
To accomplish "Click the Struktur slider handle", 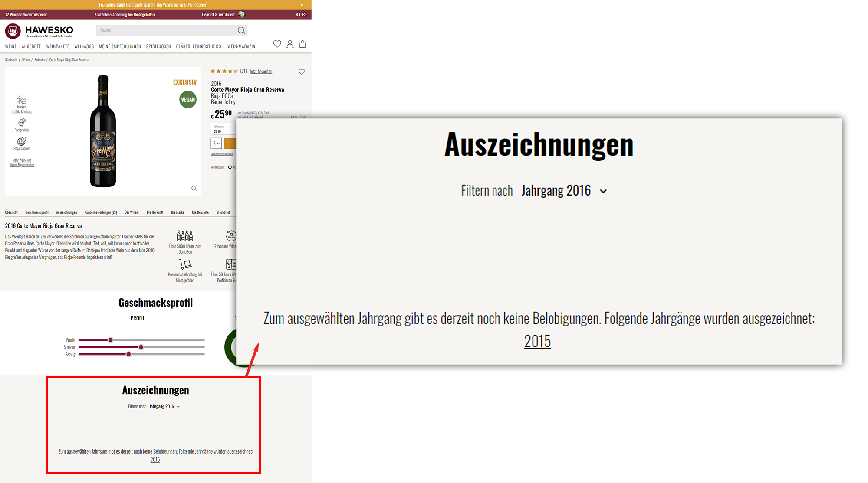I will tap(141, 347).
